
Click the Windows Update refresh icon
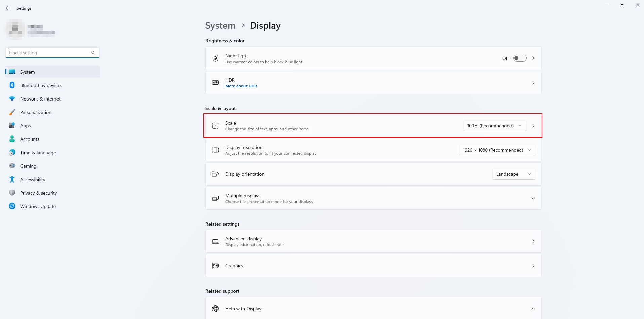click(x=12, y=206)
